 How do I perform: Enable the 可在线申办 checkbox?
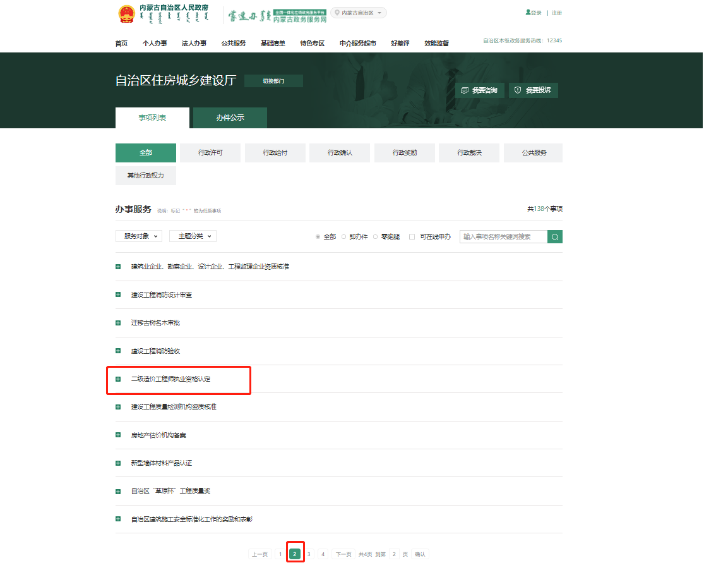pyautogui.click(x=412, y=237)
